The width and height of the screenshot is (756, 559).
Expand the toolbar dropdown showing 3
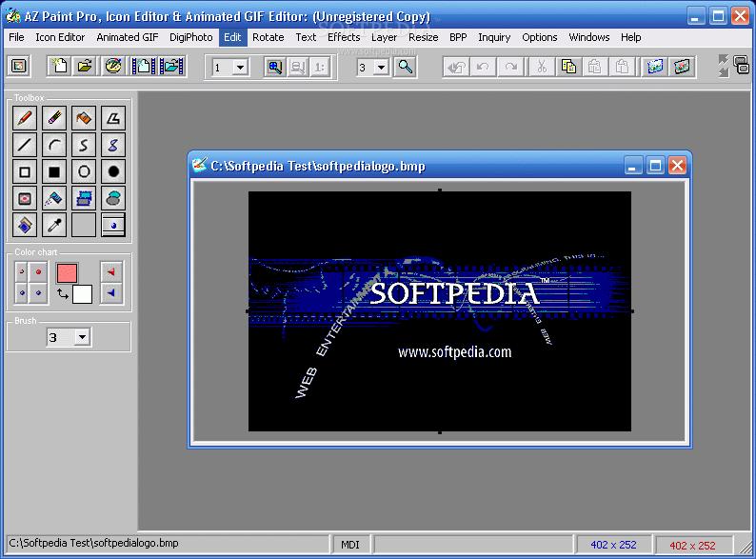point(382,67)
